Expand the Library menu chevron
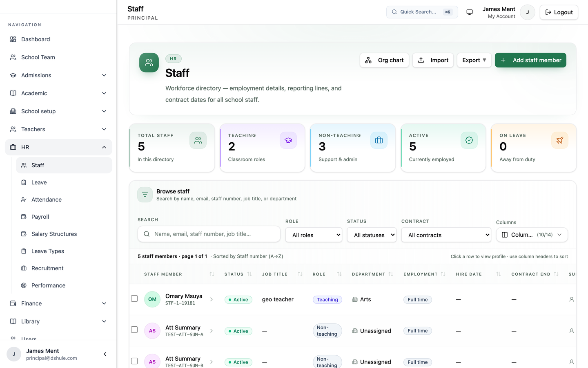The image size is (588, 368). [104, 321]
